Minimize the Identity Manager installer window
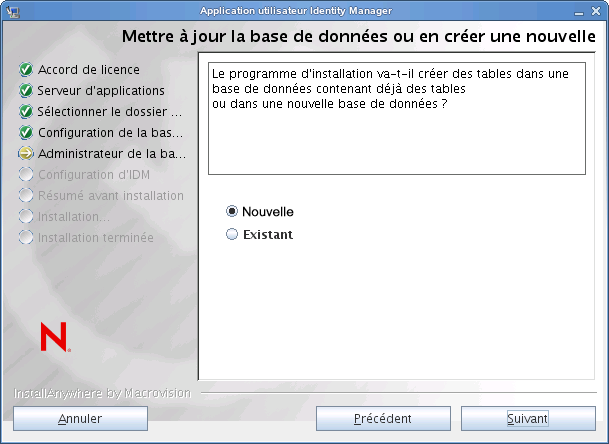This screenshot has width=609, height=444. click(579, 12)
